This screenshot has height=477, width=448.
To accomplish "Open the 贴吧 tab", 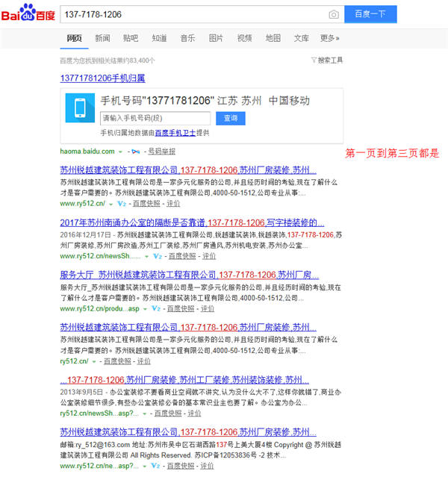I will 131,38.
